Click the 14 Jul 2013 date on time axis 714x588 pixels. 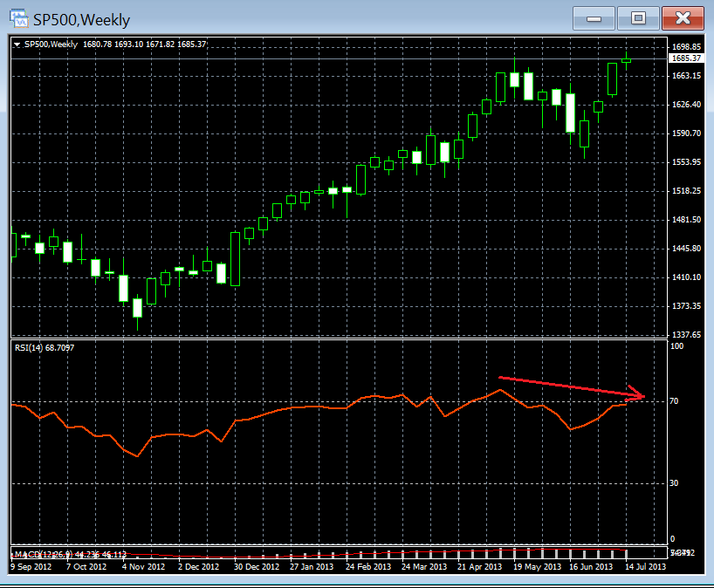(x=644, y=566)
